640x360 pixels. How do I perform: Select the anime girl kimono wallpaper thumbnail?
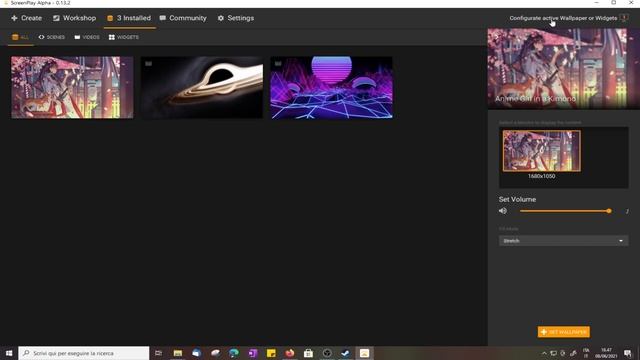[x=72, y=87]
